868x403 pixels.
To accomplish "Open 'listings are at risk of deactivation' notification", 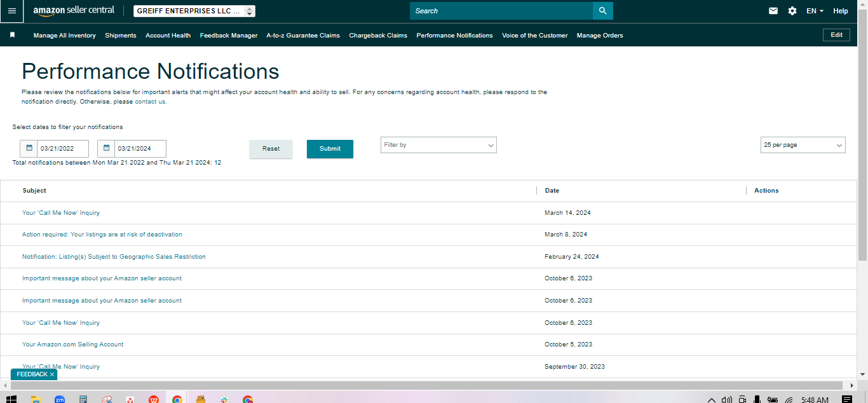I will tap(102, 235).
